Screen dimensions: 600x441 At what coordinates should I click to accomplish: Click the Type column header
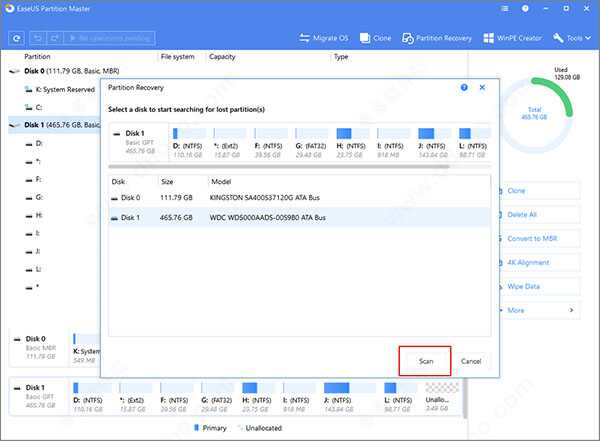[x=341, y=57]
